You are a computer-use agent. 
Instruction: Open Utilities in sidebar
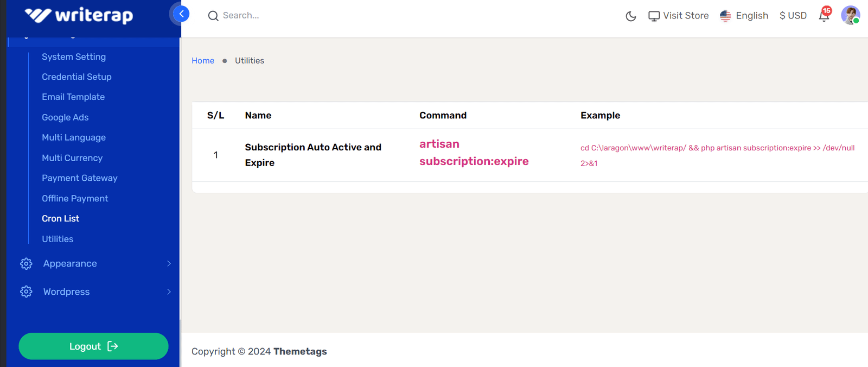tap(58, 239)
